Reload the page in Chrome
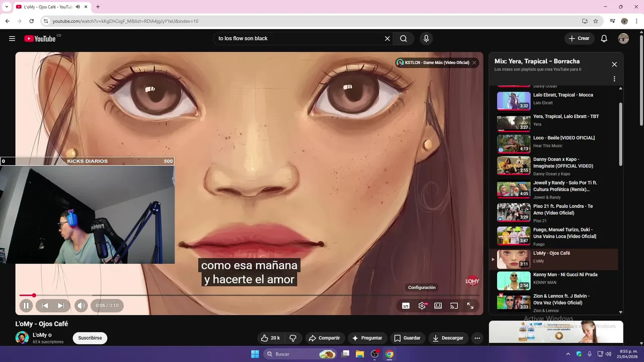 31,21
